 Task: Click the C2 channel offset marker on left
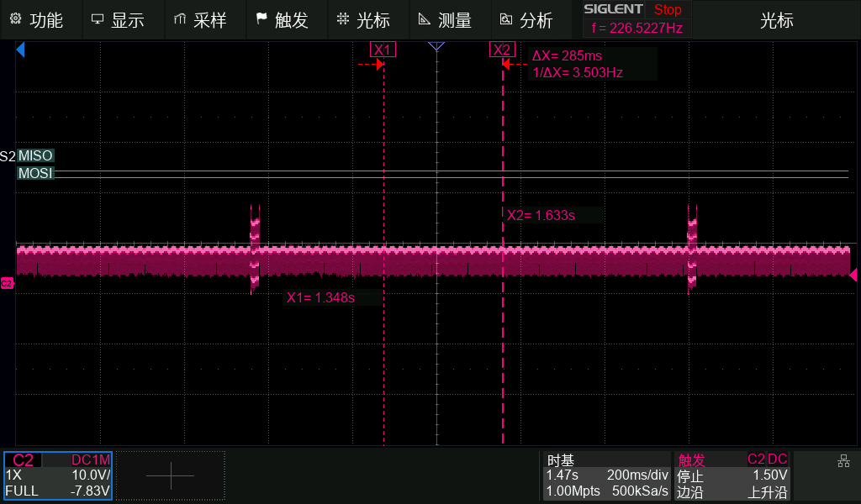(7, 284)
